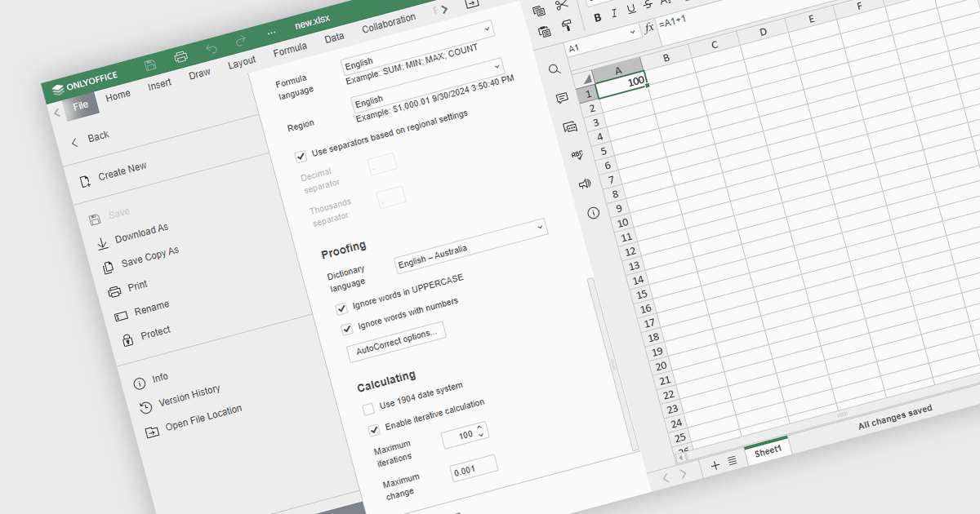Switch to the Draw tab

click(199, 73)
